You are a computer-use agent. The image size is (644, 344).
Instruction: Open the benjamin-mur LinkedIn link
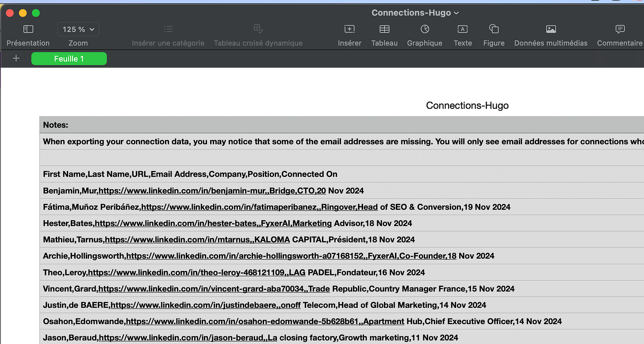[212, 191]
